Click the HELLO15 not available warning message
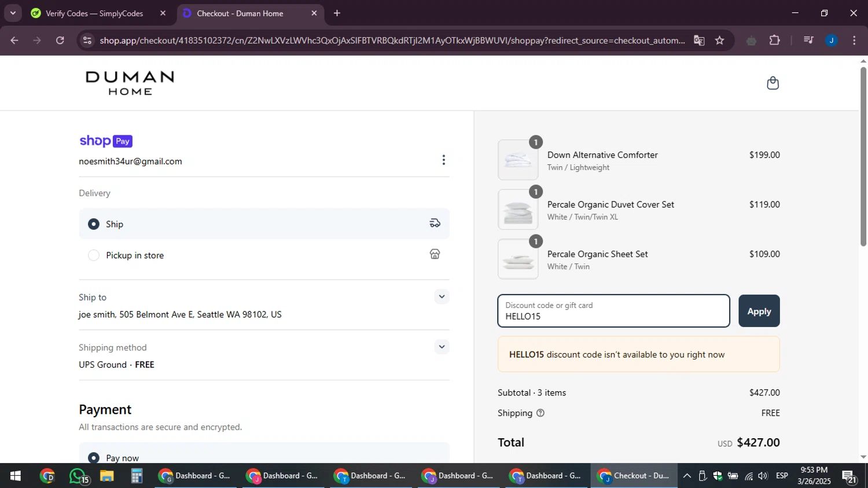Screen dimensions: 868x488 click(638, 354)
